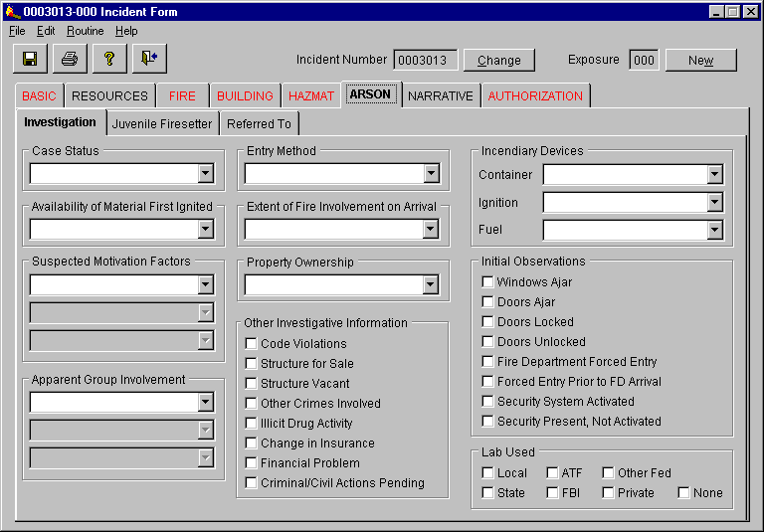Viewport: 764px width, 532px height.
Task: Check Structure Vacant option
Action: pos(252,384)
